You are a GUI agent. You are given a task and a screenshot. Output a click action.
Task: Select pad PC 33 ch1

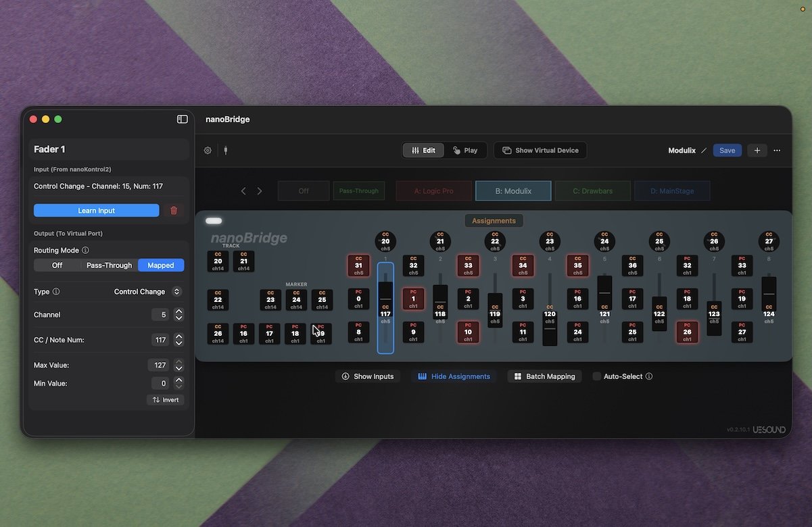click(742, 266)
